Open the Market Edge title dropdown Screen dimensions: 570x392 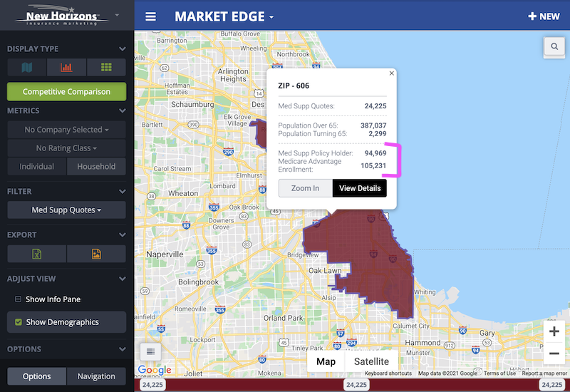click(x=224, y=16)
